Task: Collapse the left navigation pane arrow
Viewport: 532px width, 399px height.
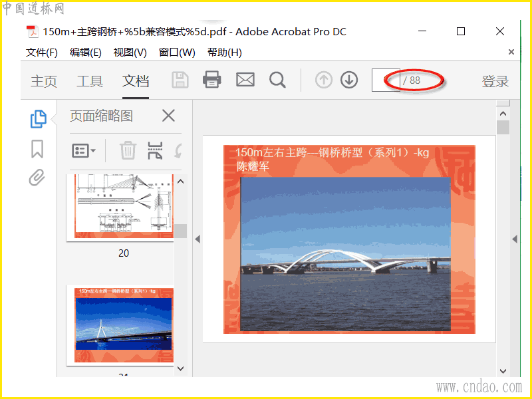Action: (198, 239)
